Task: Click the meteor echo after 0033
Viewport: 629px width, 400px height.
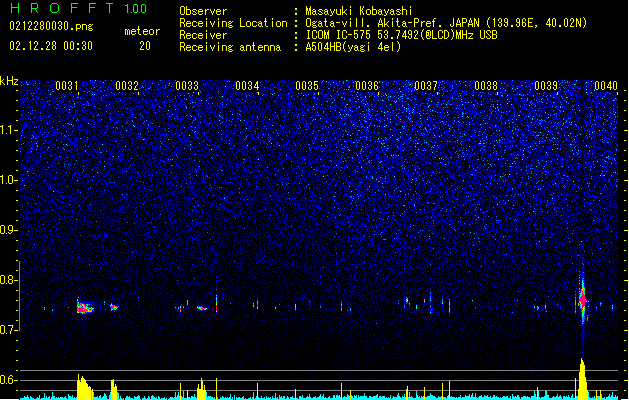Action: pos(202,308)
